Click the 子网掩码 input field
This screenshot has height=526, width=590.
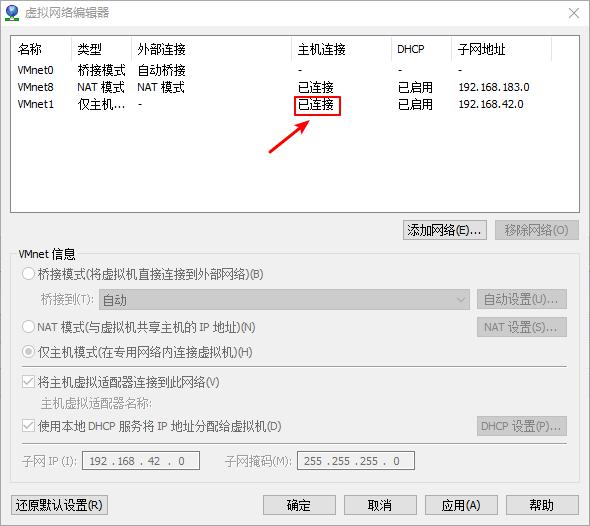pyautogui.click(x=356, y=461)
